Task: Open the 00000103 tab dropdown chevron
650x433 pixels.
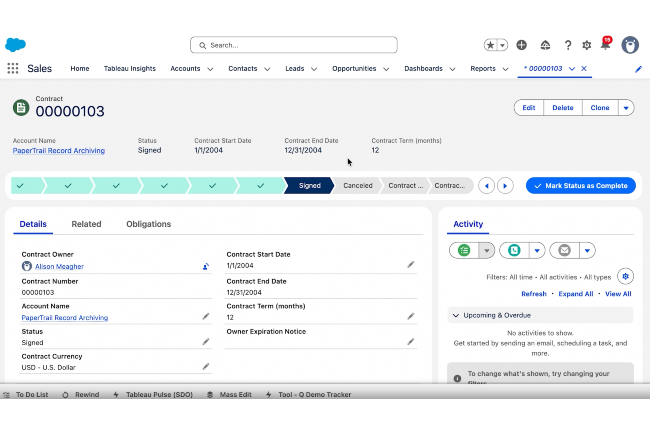Action: coord(572,68)
